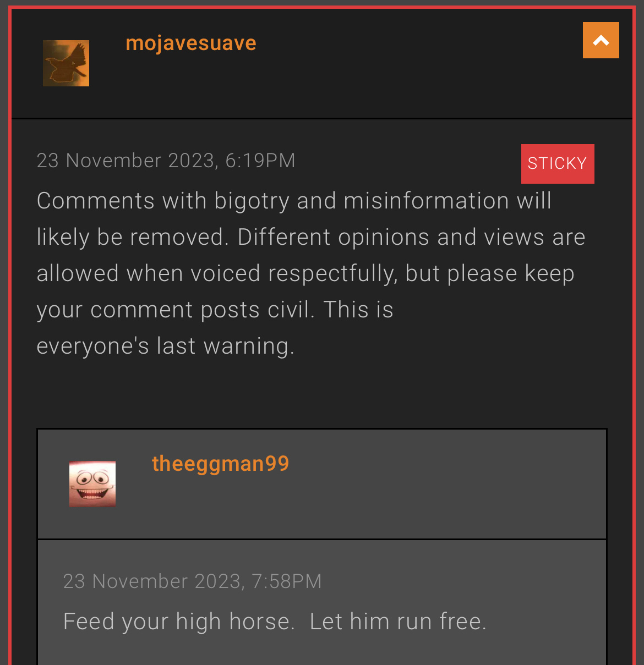Visit the mojavesuave user profile link
This screenshot has height=665, width=644.
click(x=191, y=43)
